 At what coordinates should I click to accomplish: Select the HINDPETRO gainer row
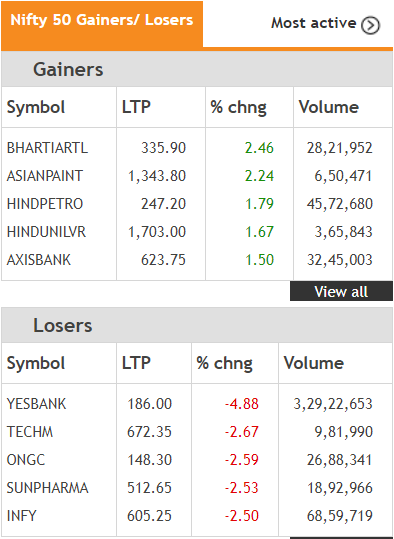[197, 204]
